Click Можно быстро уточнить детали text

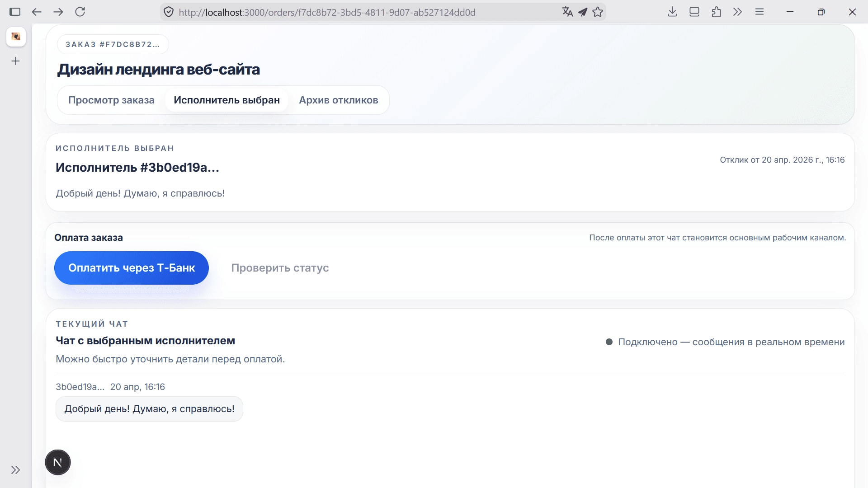tap(170, 359)
